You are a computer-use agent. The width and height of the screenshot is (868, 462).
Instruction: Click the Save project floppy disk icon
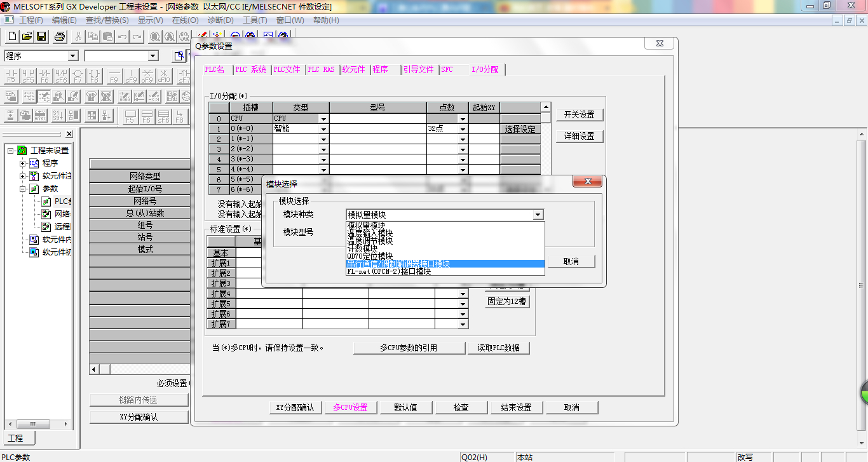pos(41,37)
